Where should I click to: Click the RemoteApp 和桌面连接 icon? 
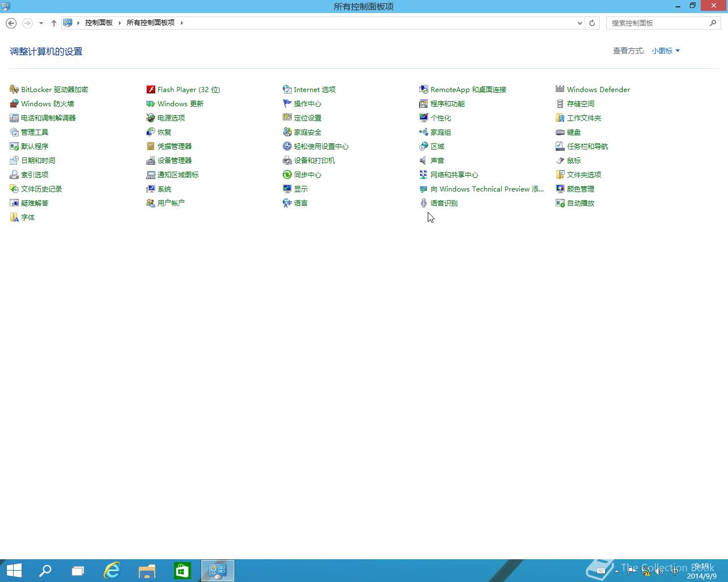tap(424, 89)
